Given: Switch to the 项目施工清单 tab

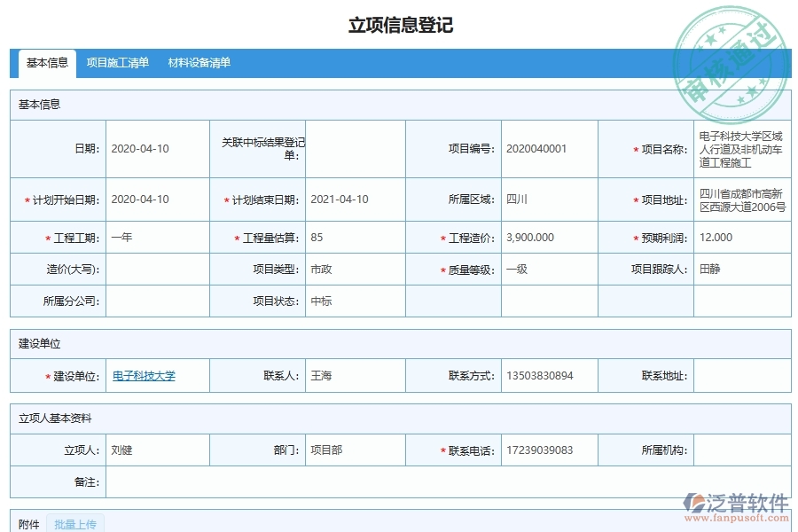Looking at the screenshot, I should (x=118, y=63).
